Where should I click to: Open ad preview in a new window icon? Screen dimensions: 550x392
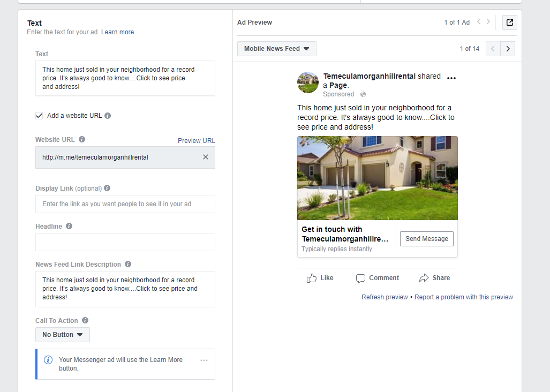click(x=510, y=22)
